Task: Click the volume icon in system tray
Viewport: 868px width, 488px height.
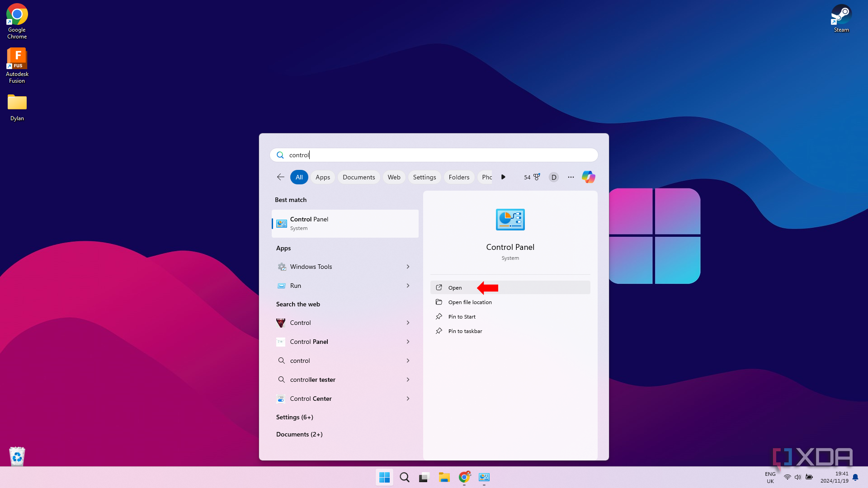Action: pos(797,477)
